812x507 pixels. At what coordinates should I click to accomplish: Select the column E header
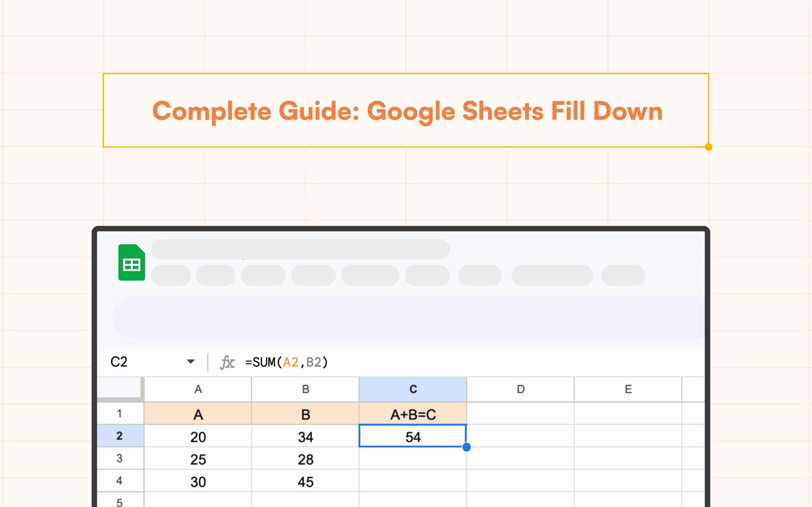(x=628, y=389)
